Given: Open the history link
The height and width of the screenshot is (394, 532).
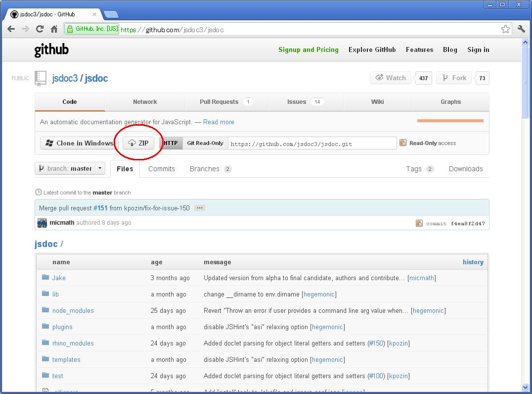Looking at the screenshot, I should 473,262.
